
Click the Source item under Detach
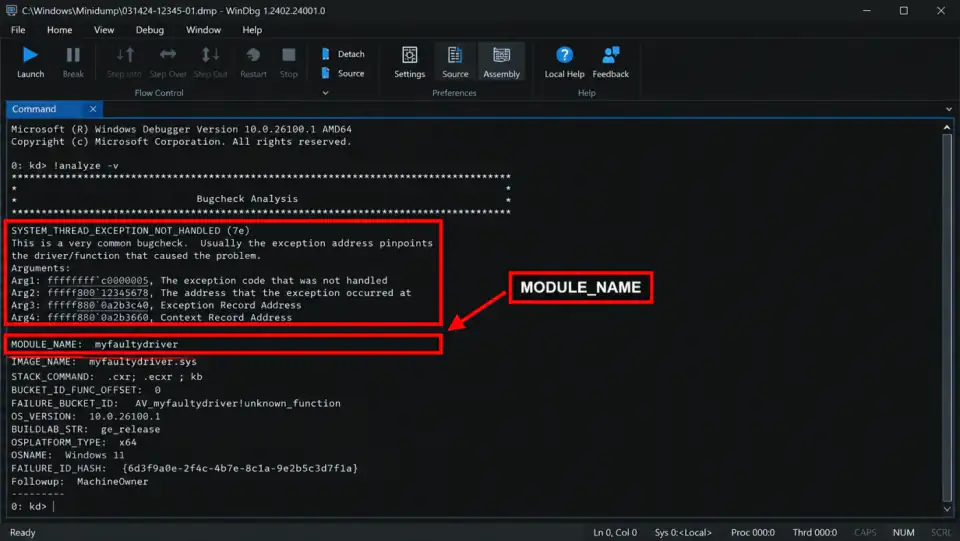[343, 73]
